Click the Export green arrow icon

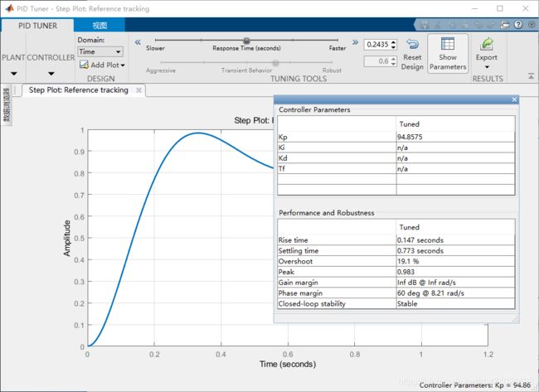487,44
